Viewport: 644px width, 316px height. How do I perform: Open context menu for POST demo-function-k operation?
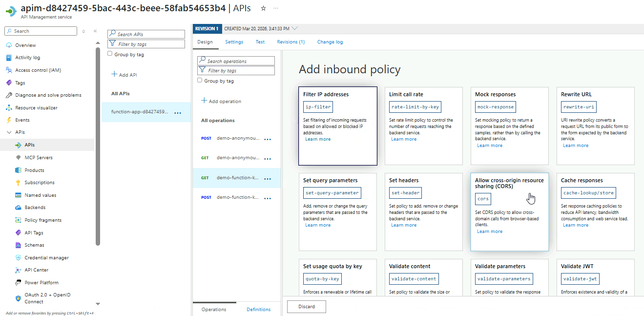point(268,198)
